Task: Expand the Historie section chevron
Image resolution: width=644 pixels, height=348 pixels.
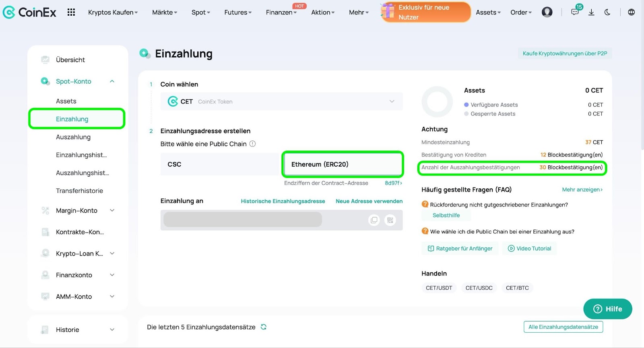Action: coord(112,330)
